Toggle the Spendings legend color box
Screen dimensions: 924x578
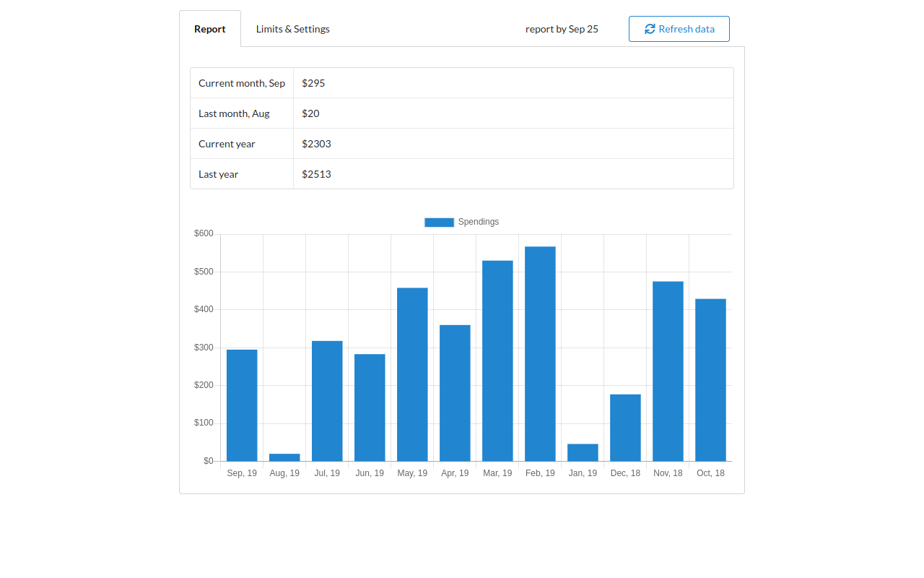click(439, 223)
